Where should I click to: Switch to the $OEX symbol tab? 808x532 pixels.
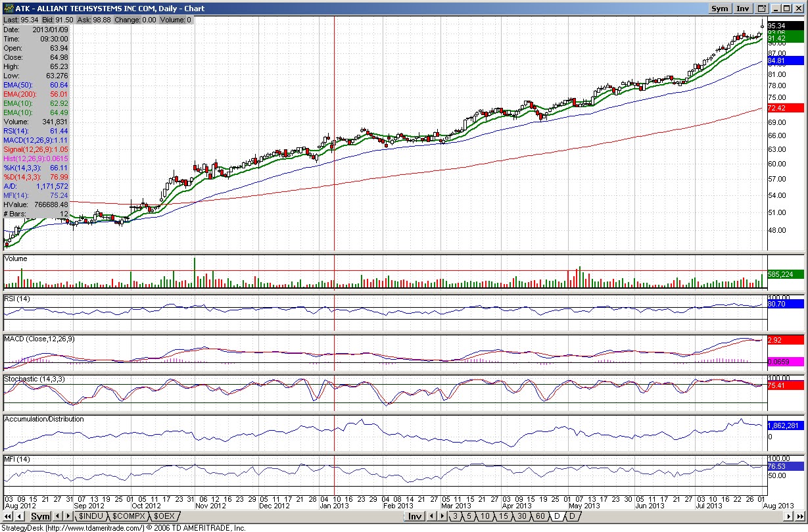164,516
